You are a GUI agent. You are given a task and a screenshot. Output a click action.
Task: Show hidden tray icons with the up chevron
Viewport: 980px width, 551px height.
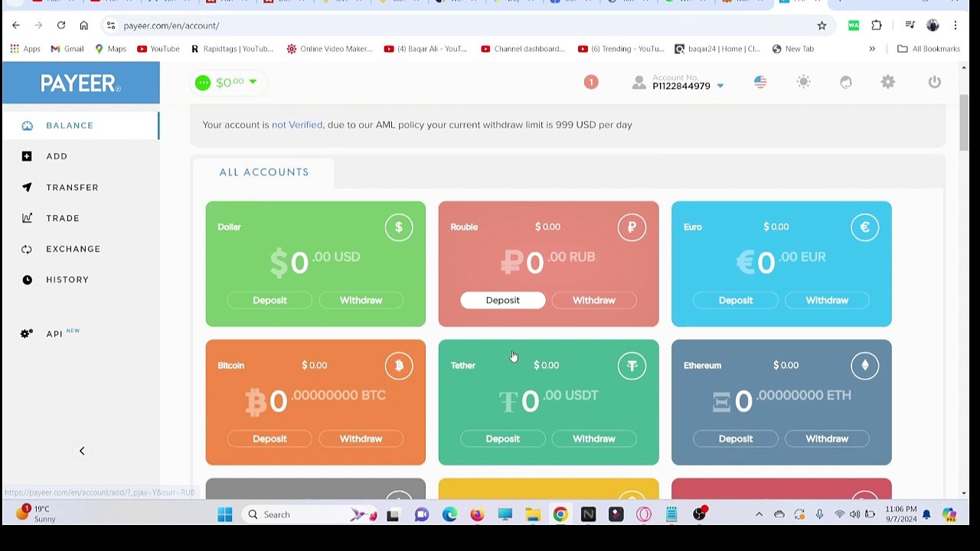tap(759, 514)
